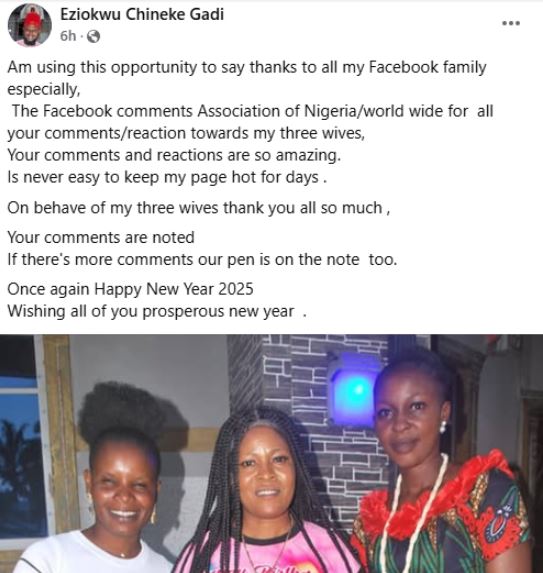Click the 'Is never easy to keep my page hot' line
543x573 pixels.
(x=167, y=177)
